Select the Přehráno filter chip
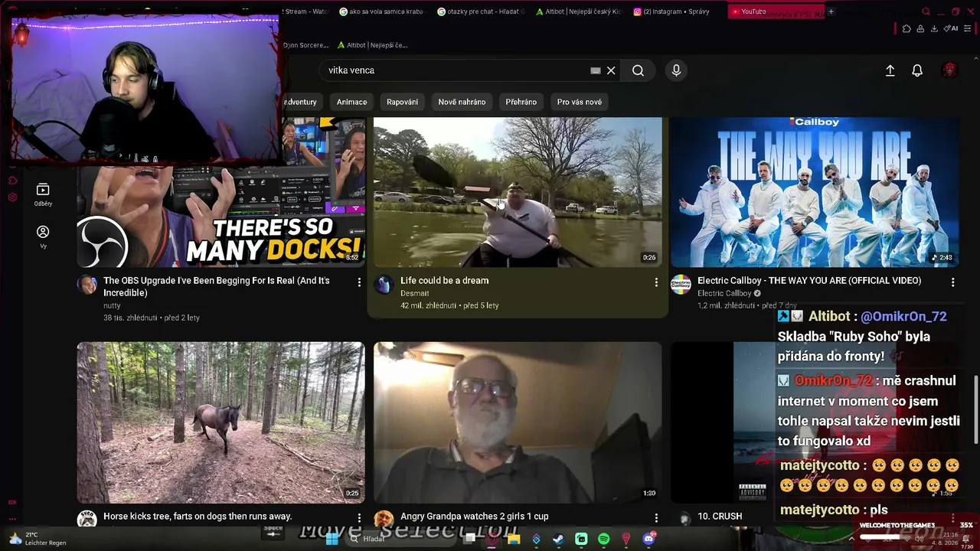 click(x=521, y=102)
